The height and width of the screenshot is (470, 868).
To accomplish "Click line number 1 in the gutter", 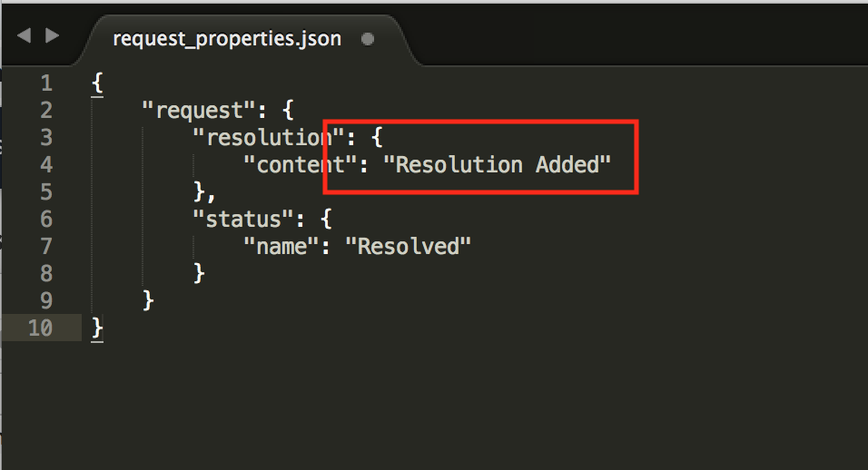I will [x=45, y=83].
